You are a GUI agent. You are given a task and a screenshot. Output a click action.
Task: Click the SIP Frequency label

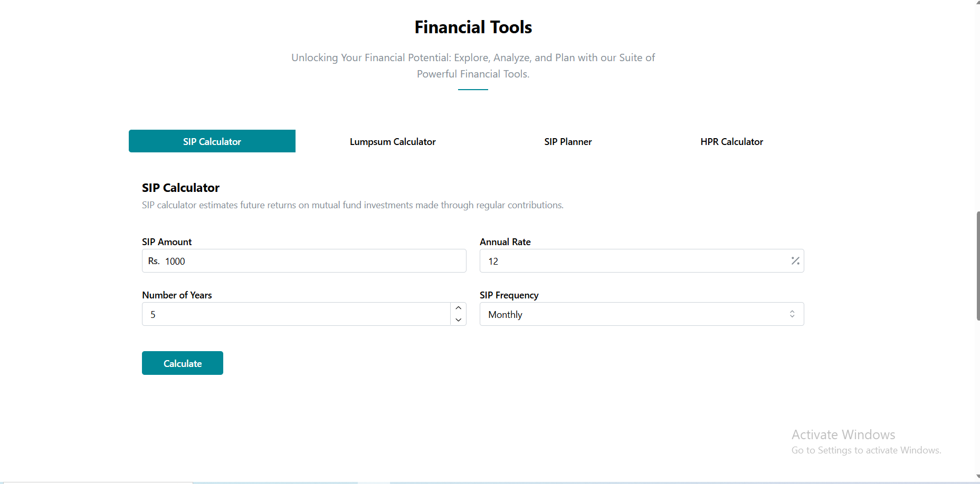point(509,295)
